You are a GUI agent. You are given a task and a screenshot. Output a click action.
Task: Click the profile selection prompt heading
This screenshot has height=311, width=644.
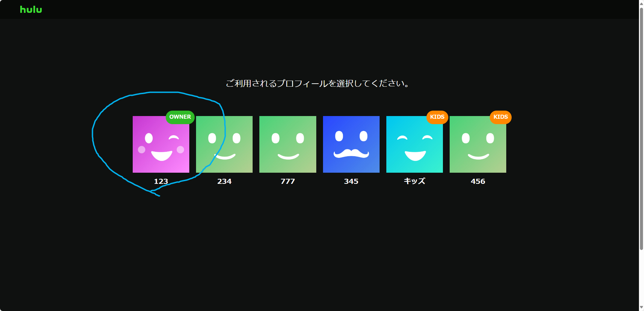coord(317,83)
